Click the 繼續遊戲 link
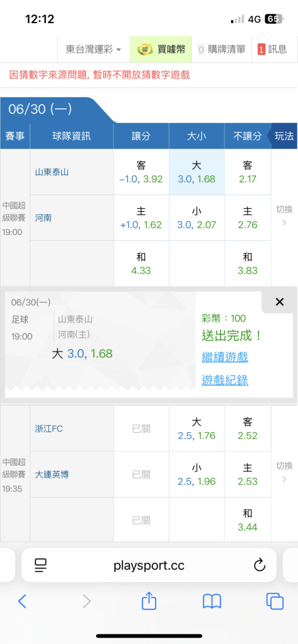This screenshot has height=644, width=298. pyautogui.click(x=224, y=357)
